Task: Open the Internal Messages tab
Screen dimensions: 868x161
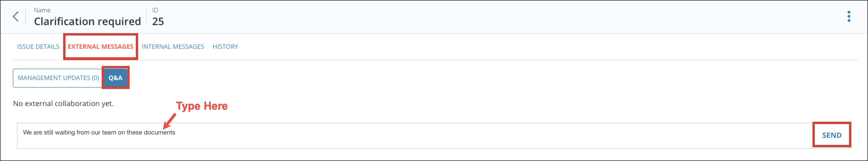Action: pyautogui.click(x=173, y=47)
